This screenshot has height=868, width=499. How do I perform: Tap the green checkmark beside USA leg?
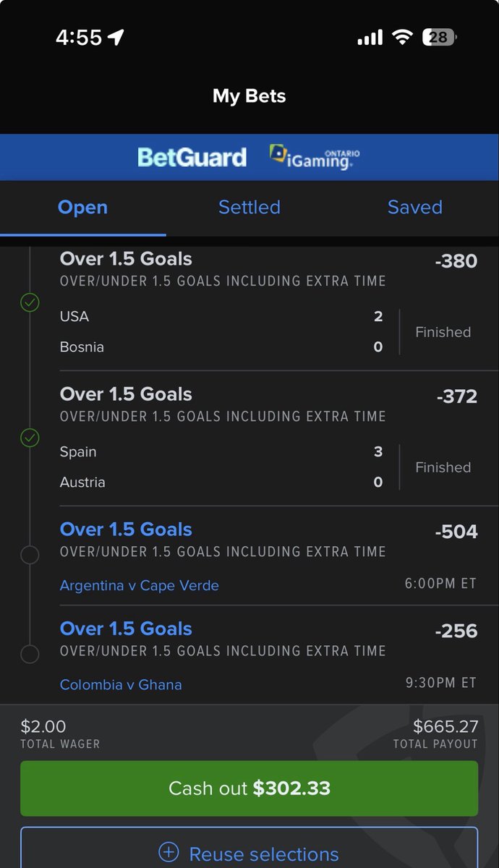pyautogui.click(x=30, y=302)
